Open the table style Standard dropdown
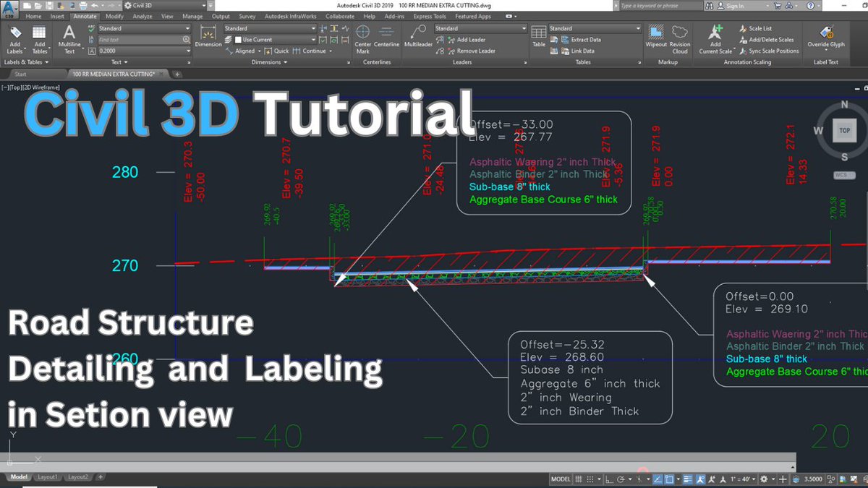The image size is (868, 488). click(595, 29)
